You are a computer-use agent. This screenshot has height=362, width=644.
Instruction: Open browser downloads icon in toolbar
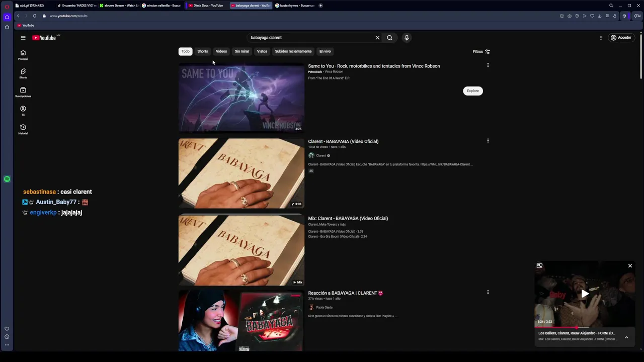click(599, 16)
